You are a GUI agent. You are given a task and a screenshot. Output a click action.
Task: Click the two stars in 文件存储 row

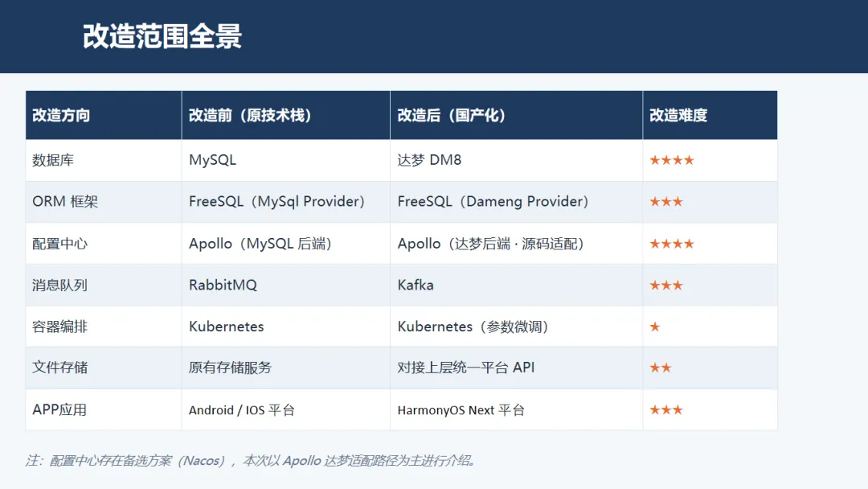click(661, 368)
